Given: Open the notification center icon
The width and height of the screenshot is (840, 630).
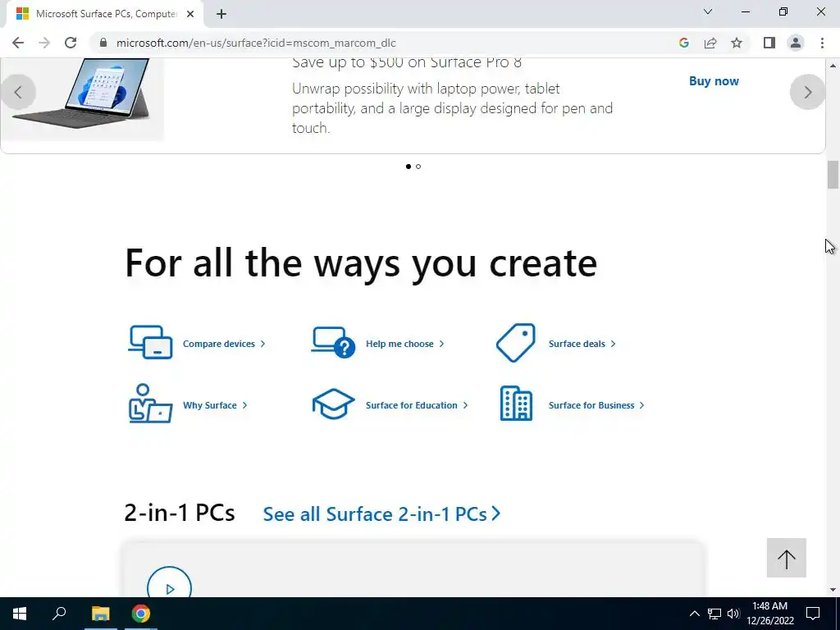Looking at the screenshot, I should [813, 614].
